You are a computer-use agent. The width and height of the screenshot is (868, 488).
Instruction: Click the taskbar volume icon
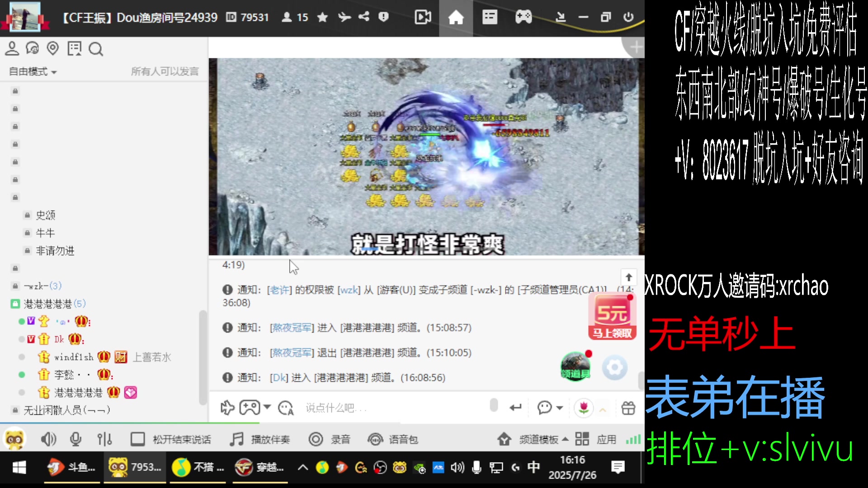coord(457,467)
